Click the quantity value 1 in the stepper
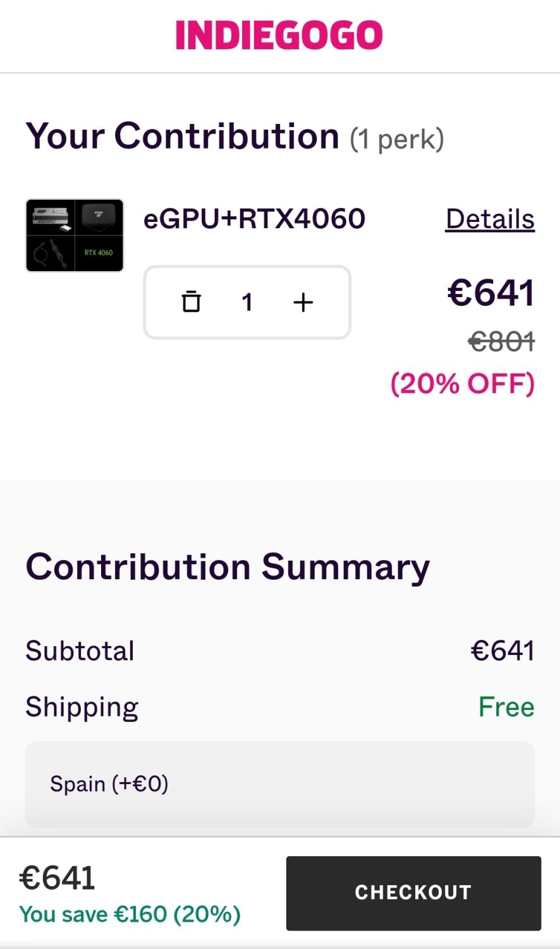Image resolution: width=560 pixels, height=949 pixels. pos(247,302)
